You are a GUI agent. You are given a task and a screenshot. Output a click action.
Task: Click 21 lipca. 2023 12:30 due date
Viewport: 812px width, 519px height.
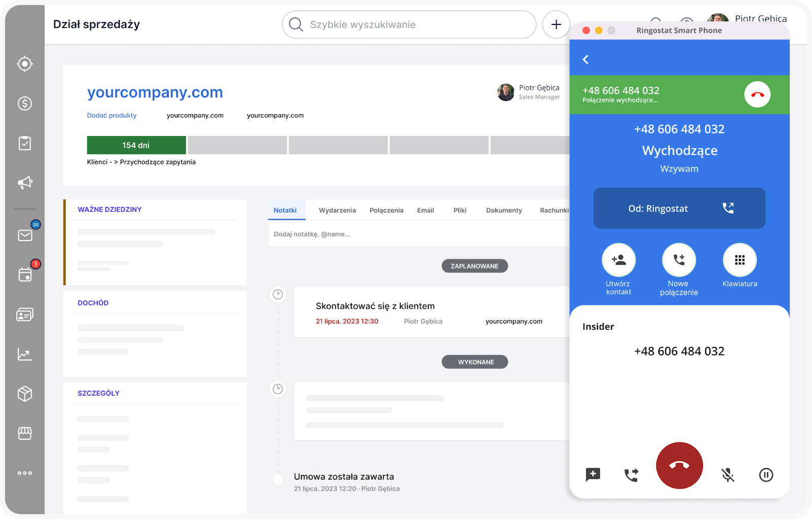[x=347, y=321]
